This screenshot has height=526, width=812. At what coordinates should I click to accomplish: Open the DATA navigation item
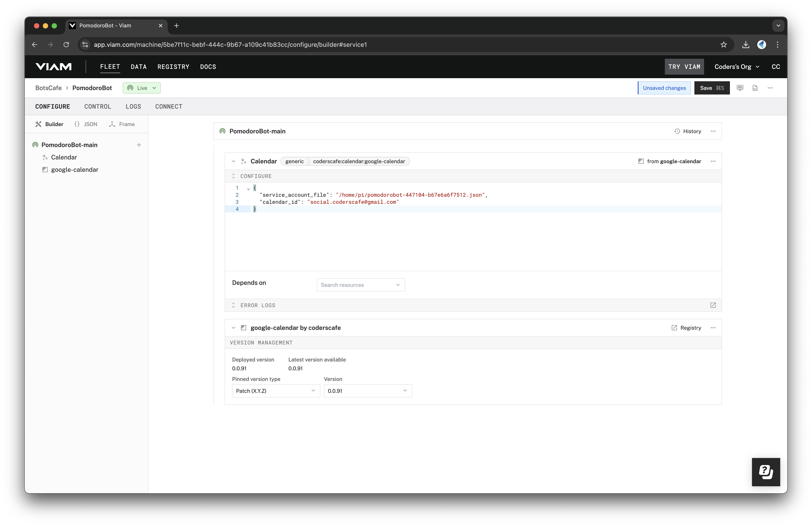point(139,66)
